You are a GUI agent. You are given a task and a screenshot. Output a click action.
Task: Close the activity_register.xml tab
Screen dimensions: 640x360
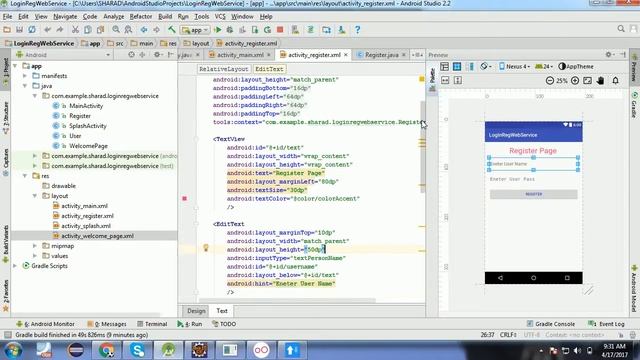pyautogui.click(x=346, y=55)
